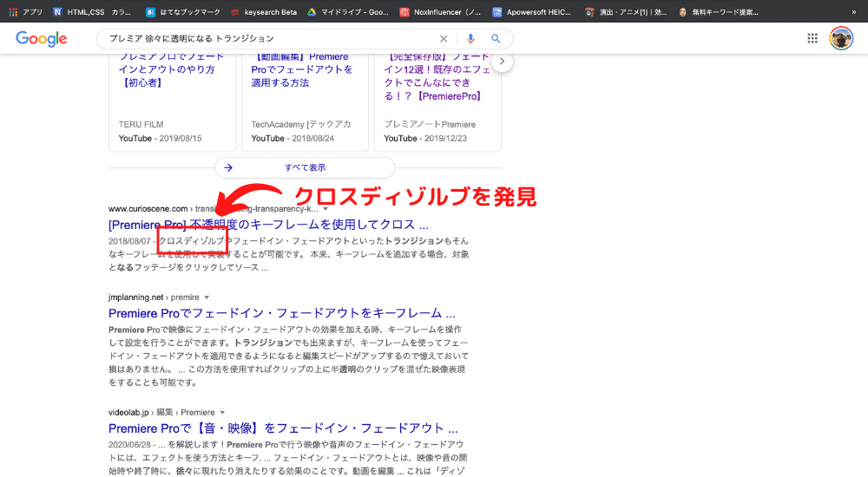868x477 pixels.
Task: Show more bookmarks overflow chevron
Action: [x=853, y=11]
